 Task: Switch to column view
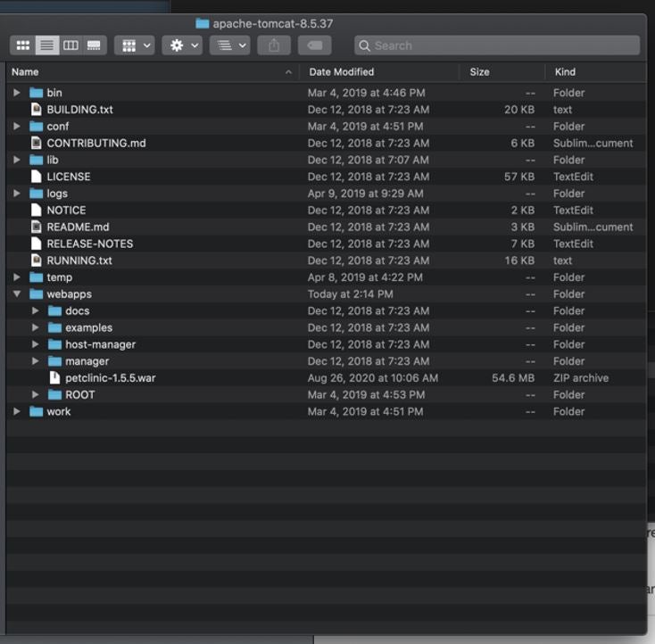point(70,45)
